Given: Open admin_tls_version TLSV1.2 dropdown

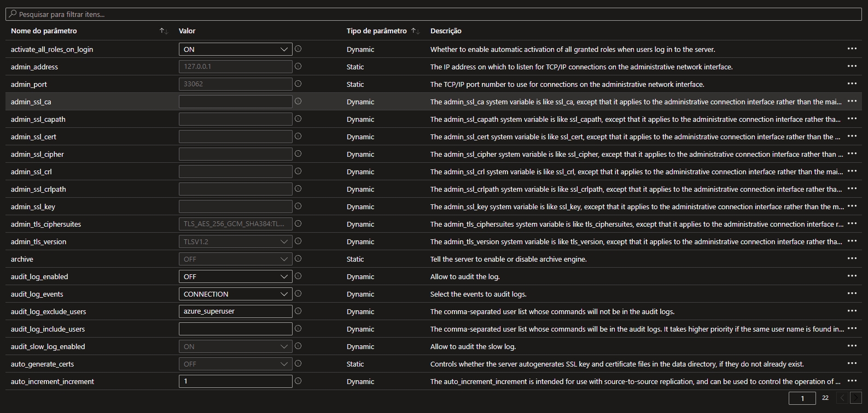Looking at the screenshot, I should coord(235,241).
